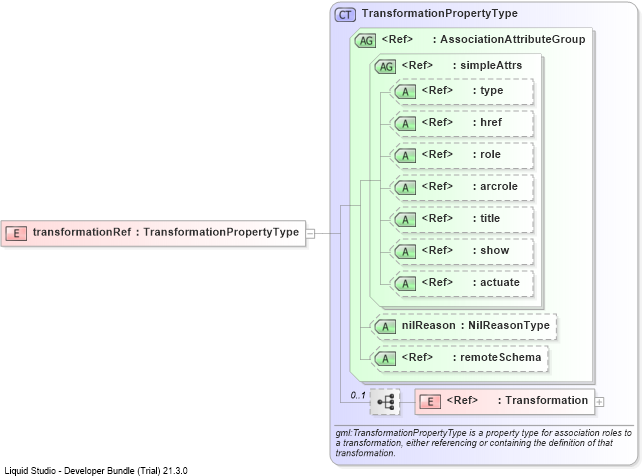Click the A icon beside nilReason
Image resolution: width=642 pixels, height=476 pixels.
click(x=385, y=327)
